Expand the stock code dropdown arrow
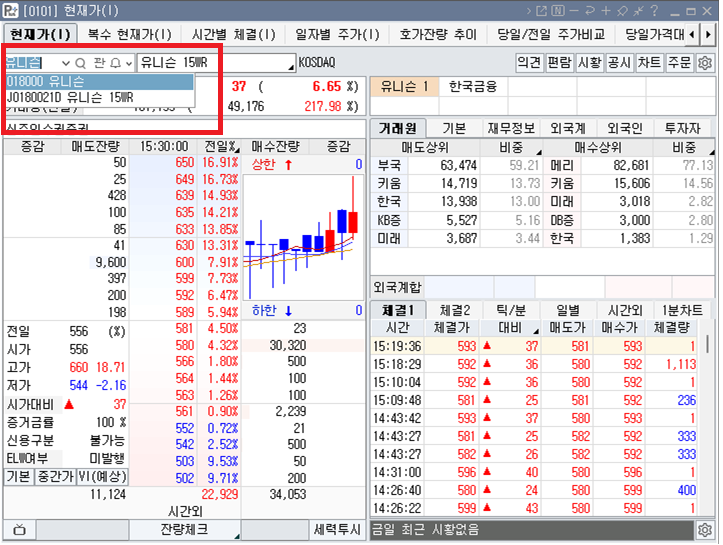 (x=66, y=63)
